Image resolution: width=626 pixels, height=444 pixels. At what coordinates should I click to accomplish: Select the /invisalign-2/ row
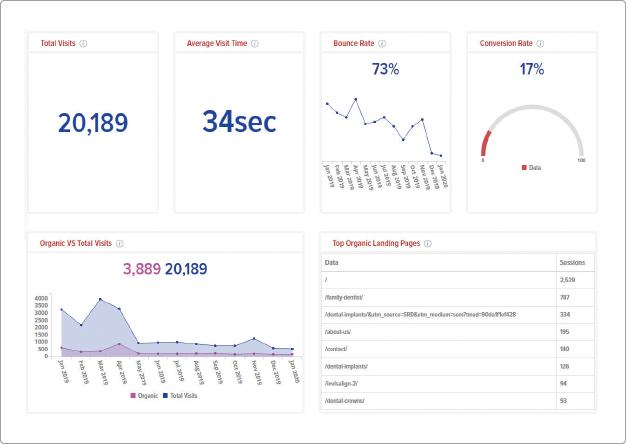point(458,384)
